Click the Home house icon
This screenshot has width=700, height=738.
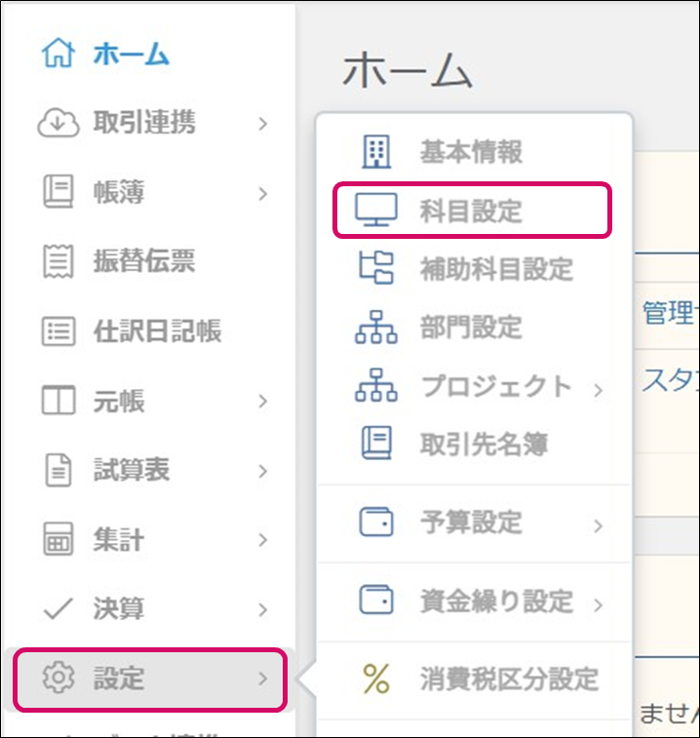coord(59,55)
